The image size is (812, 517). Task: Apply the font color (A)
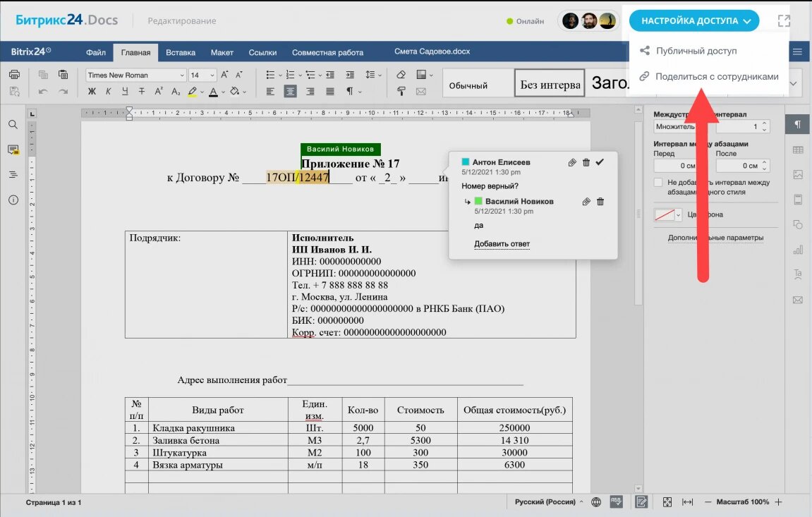[x=213, y=92]
